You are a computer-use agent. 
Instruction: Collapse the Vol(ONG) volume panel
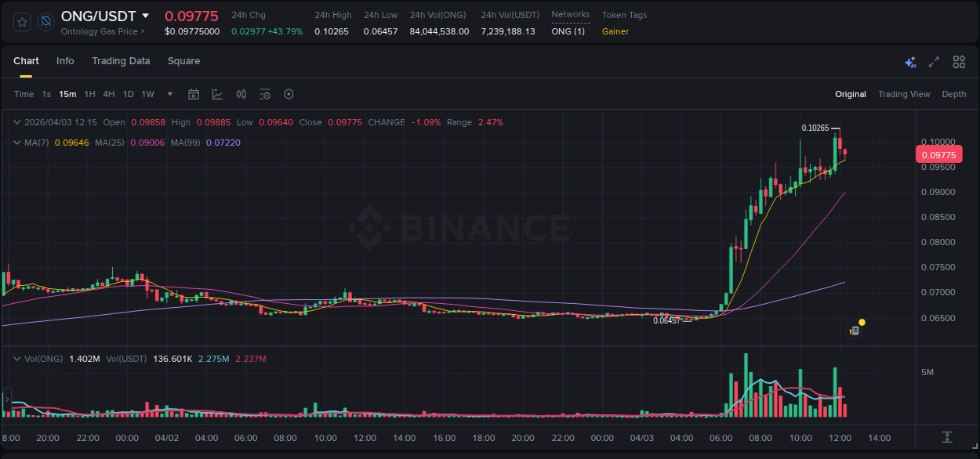point(16,359)
